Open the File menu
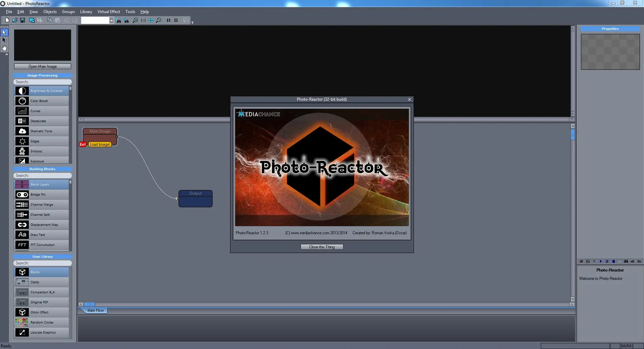Screen dimensions: 644x349 click(x=9, y=12)
